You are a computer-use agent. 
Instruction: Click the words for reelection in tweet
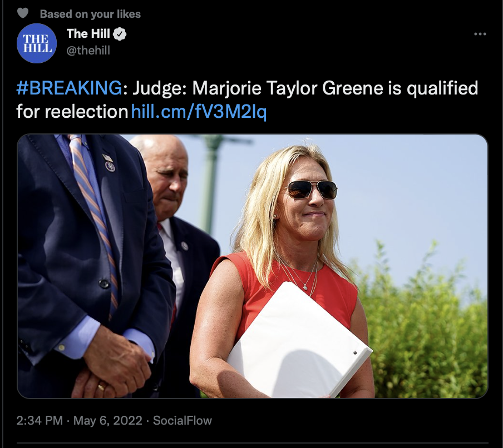tap(72, 112)
